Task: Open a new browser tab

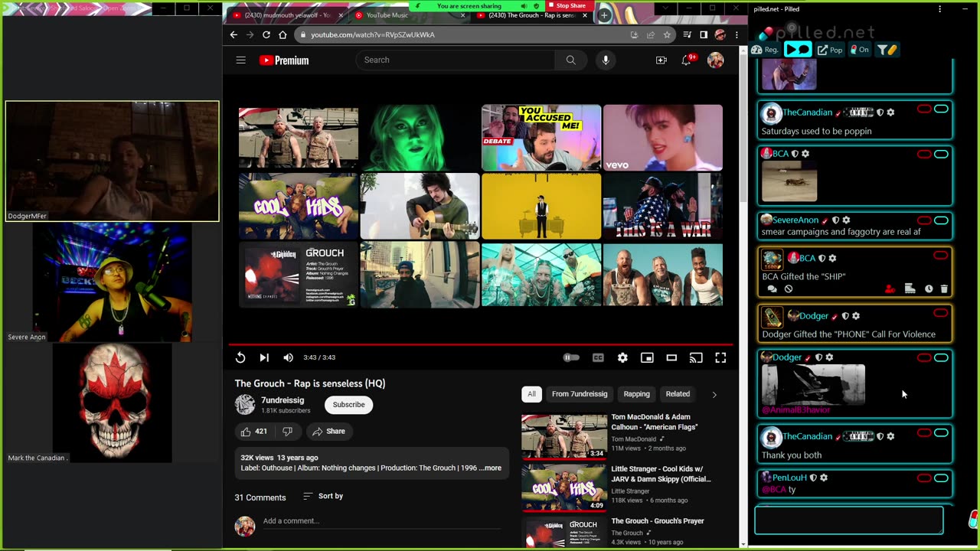Action: [x=604, y=15]
